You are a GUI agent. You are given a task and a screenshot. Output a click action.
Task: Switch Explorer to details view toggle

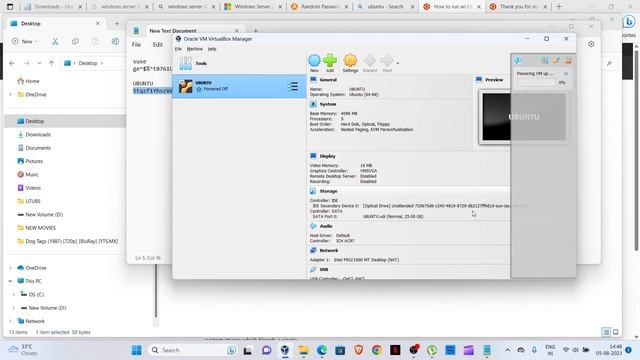coord(606,332)
